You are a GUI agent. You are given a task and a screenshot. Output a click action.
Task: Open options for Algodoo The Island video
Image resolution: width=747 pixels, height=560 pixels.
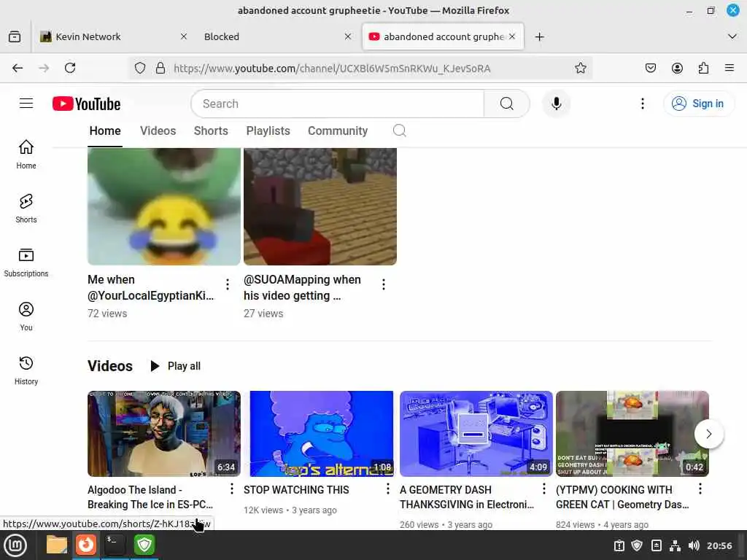[x=231, y=489]
